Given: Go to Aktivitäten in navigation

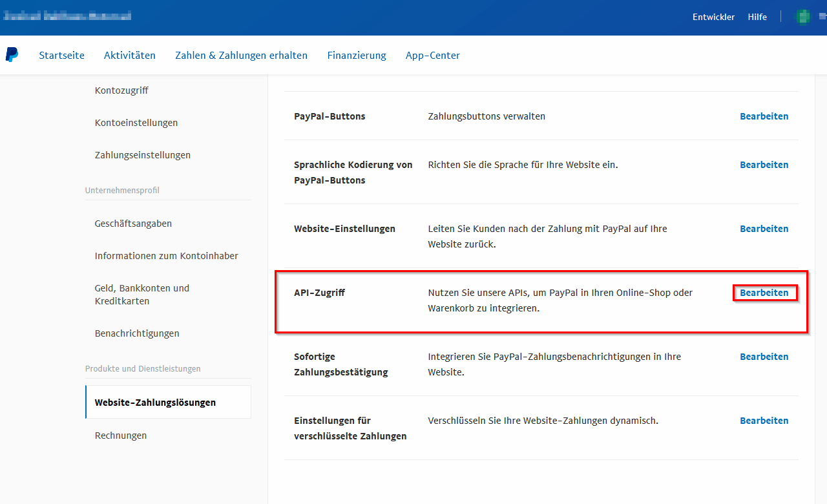Looking at the screenshot, I should (x=130, y=56).
